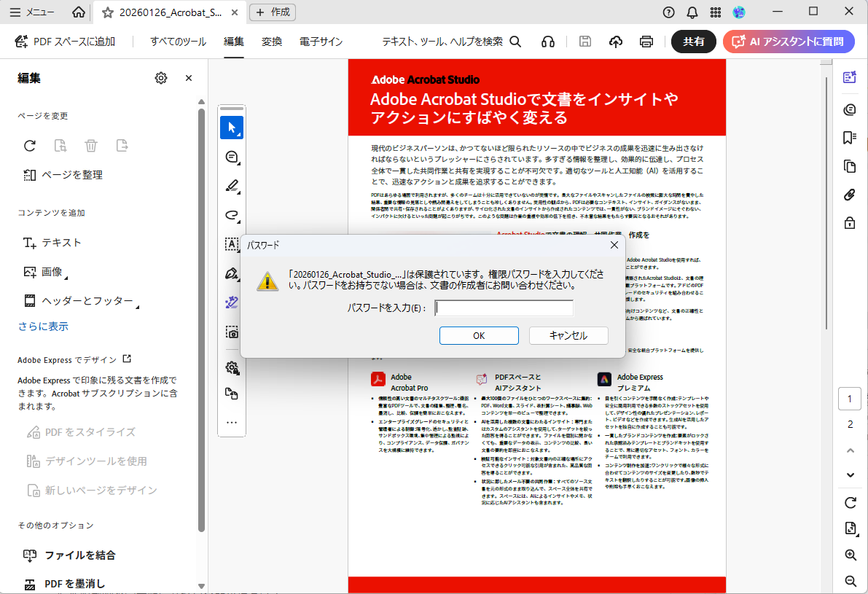Screen dimensions: 868x594
Task: Select the arrow selection tool
Action: (232, 128)
